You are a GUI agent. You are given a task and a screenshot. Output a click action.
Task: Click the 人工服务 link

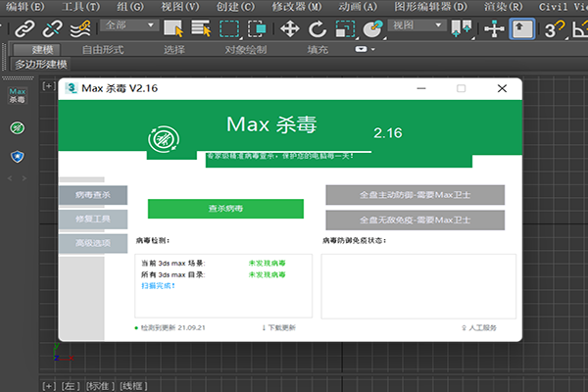coord(479,328)
